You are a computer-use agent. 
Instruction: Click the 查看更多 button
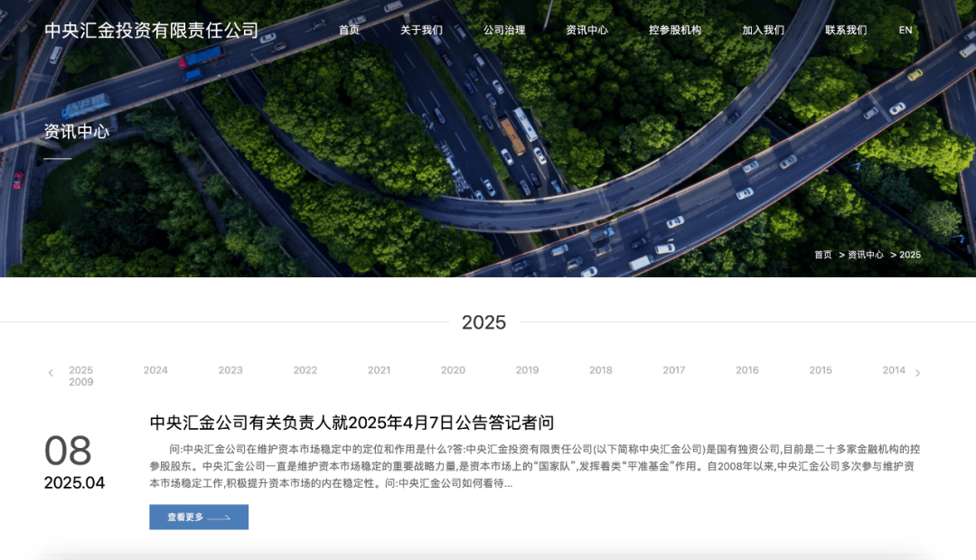click(198, 517)
